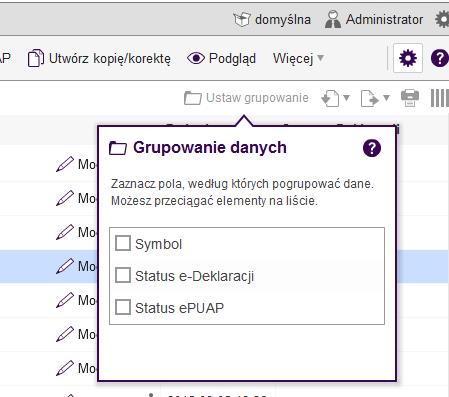The width and height of the screenshot is (449, 397).
Task: Click the print icon
Action: coord(410,98)
